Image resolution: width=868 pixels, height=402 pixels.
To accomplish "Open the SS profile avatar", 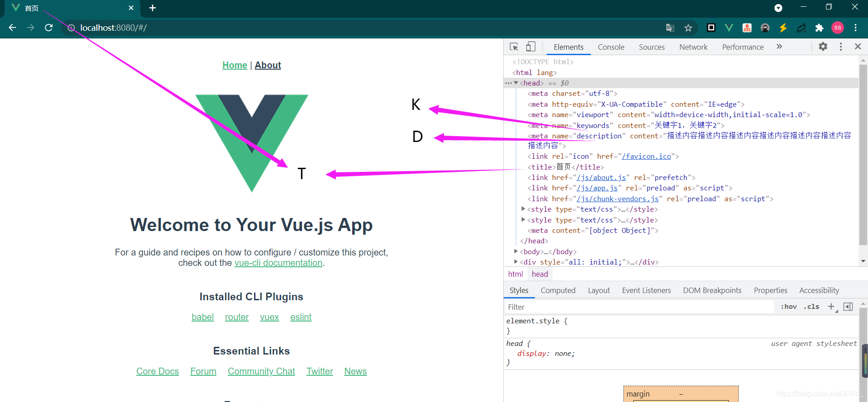I will coord(838,28).
